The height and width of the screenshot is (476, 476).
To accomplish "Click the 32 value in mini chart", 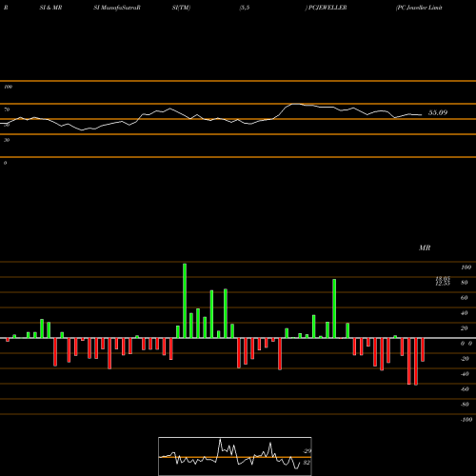I will [307, 463].
